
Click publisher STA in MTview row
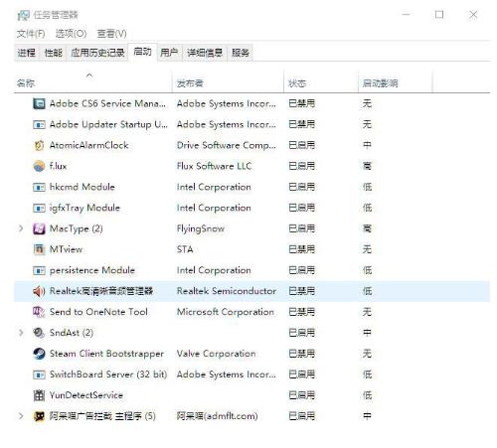coord(185,249)
